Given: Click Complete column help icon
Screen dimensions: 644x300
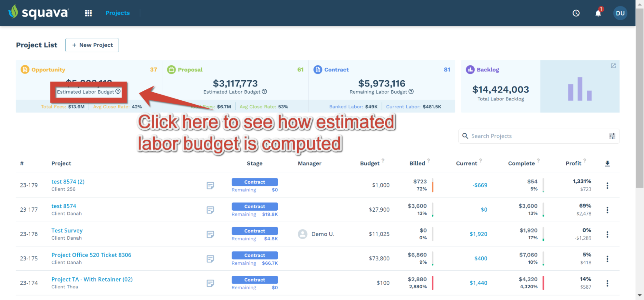Looking at the screenshot, I should pyautogui.click(x=538, y=160).
